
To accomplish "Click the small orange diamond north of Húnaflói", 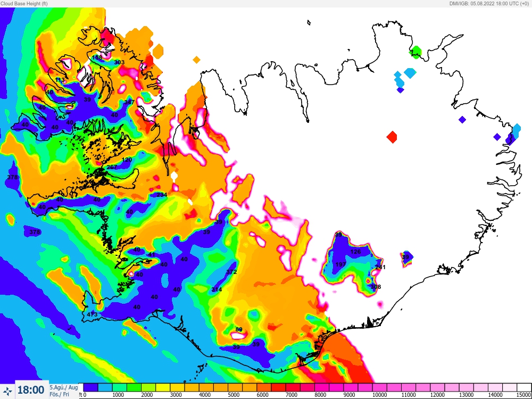I will pos(196,60).
